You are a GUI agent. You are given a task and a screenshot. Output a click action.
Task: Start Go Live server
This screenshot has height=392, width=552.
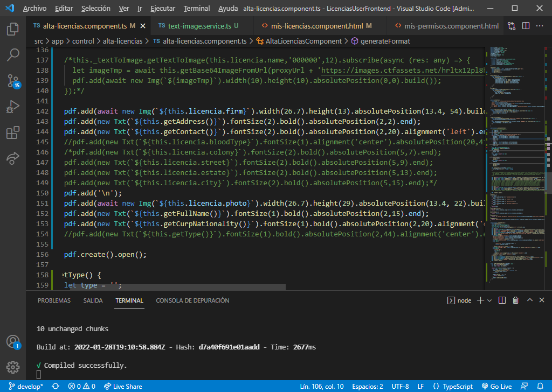496,387
